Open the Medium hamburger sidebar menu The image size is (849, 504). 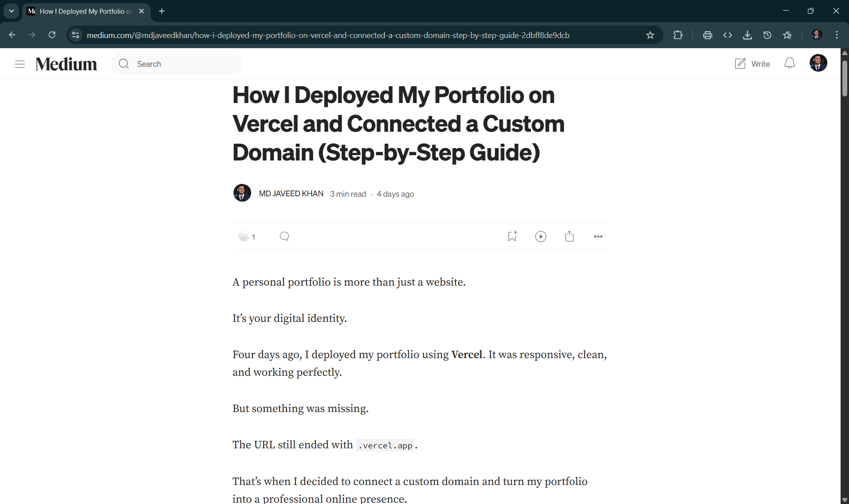coord(20,64)
